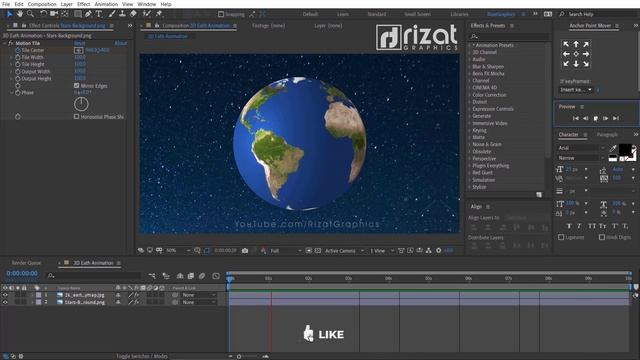
Task: Click the Tile Center crosshair target button
Action: [x=79, y=50]
